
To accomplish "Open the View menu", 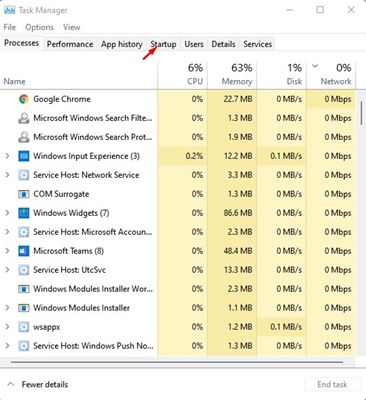I will pyautogui.click(x=71, y=27).
